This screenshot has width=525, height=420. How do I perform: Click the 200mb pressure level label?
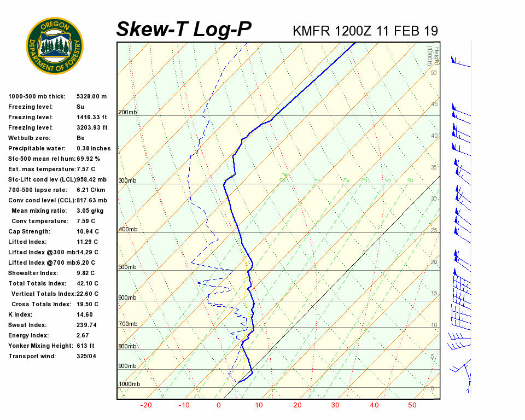click(127, 113)
